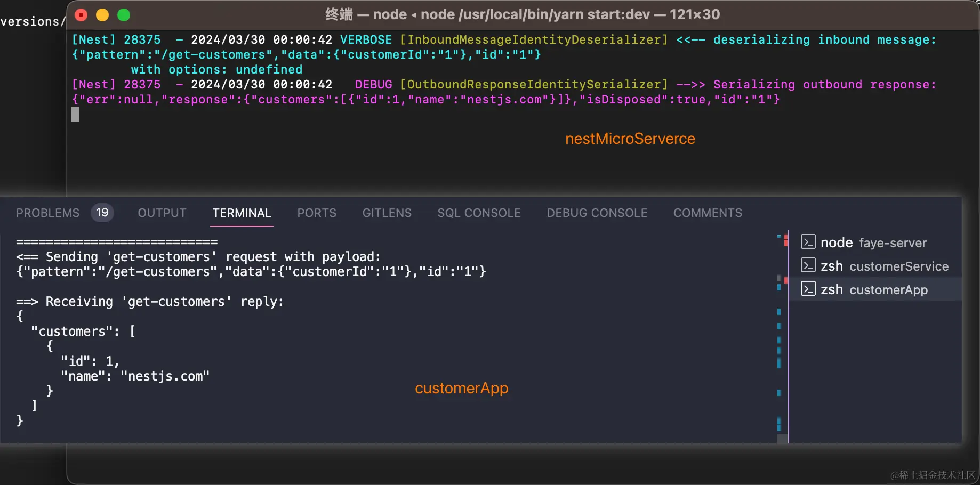Minimize the macOS terminal window
Viewport: 980px width, 485px height.
(102, 15)
